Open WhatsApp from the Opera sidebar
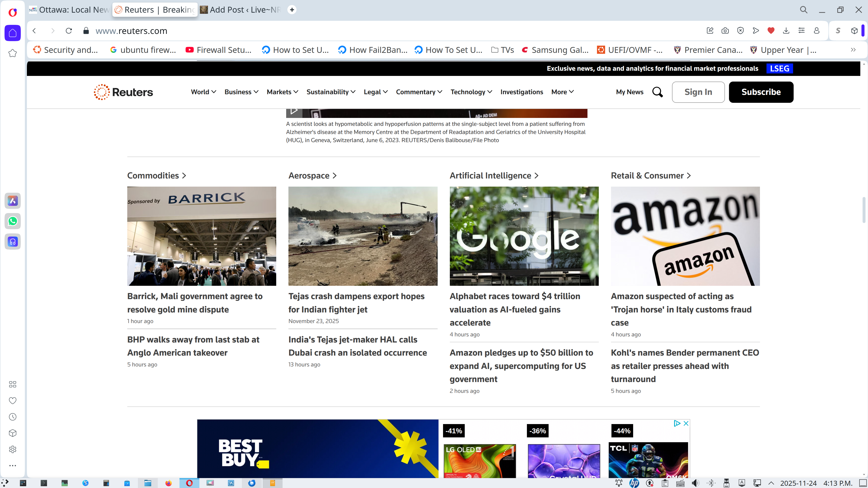The width and height of the screenshot is (868, 488). (x=13, y=221)
